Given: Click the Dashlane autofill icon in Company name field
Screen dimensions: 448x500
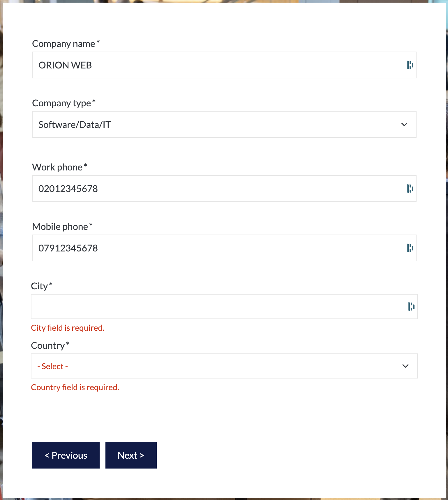Looking at the screenshot, I should click(410, 65).
